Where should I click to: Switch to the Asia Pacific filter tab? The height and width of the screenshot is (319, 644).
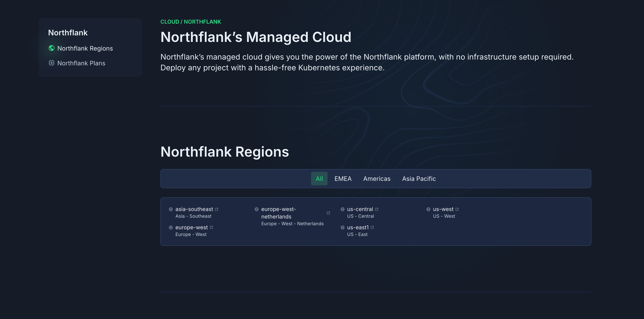pos(419,179)
